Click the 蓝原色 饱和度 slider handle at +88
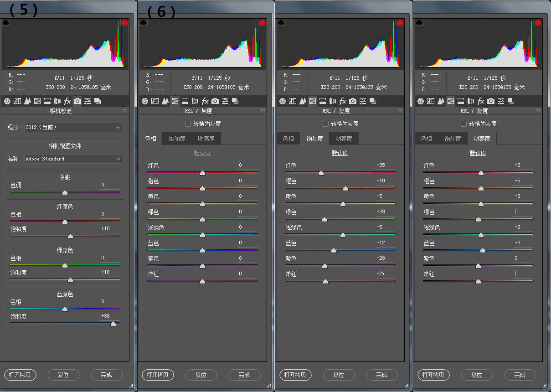The image size is (551, 392). 113,324
